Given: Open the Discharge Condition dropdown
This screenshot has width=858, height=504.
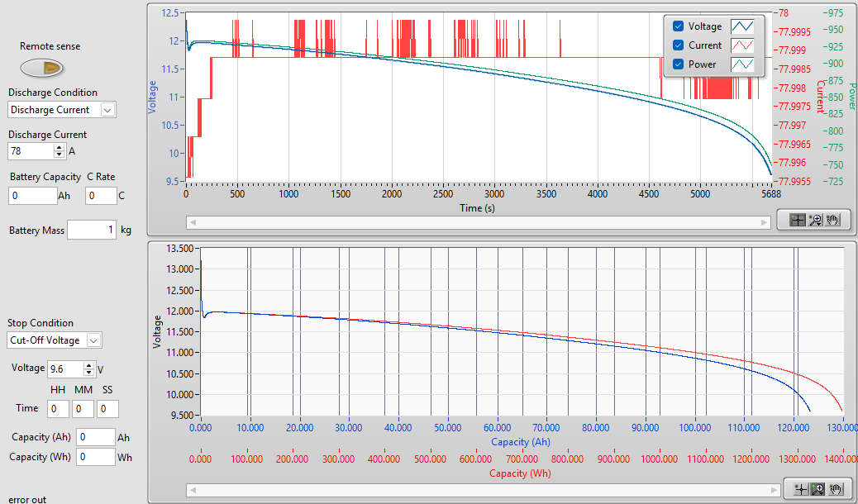Looking at the screenshot, I should 107,110.
